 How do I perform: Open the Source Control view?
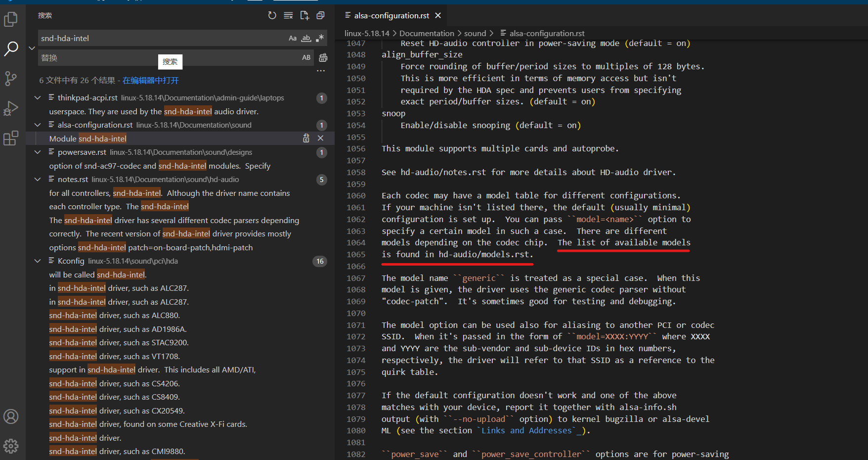point(11,78)
